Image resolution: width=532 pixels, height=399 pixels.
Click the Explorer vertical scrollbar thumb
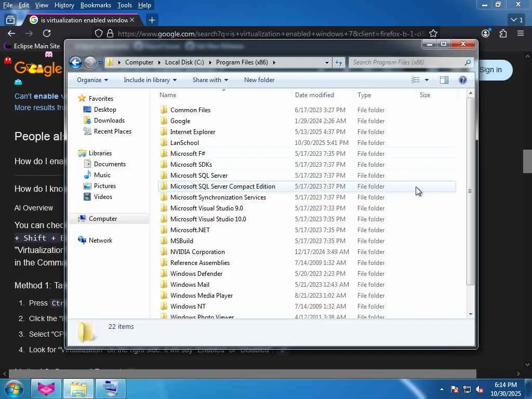click(x=470, y=191)
